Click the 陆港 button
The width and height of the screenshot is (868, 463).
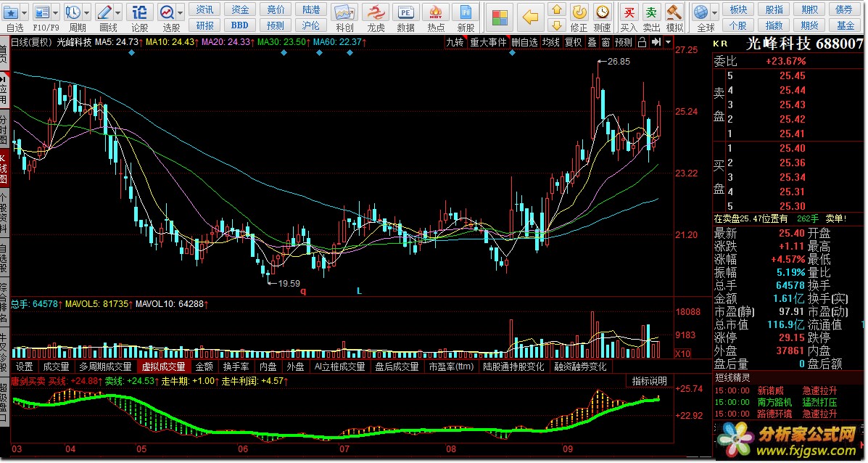click(311, 9)
